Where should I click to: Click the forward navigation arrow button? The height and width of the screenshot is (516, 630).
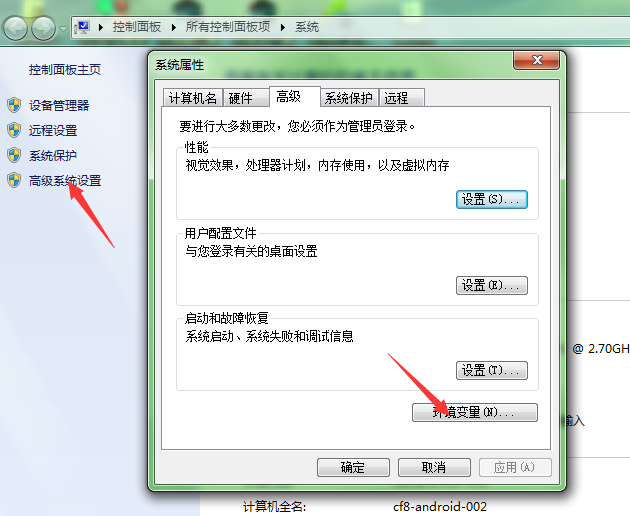pyautogui.click(x=43, y=28)
